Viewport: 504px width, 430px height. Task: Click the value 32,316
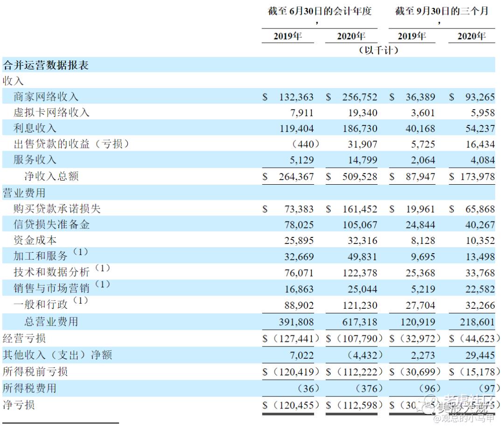tap(363, 241)
